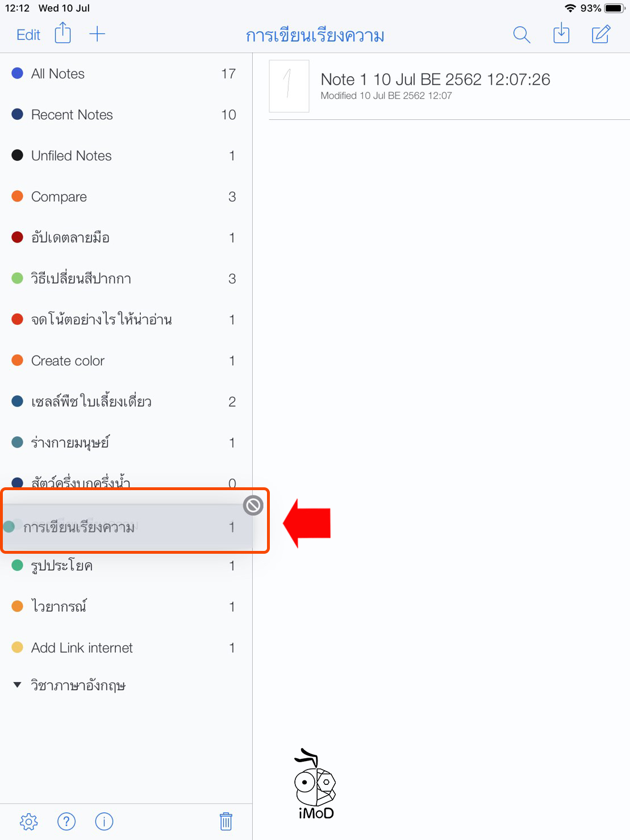Open search with the magnifier icon
The width and height of the screenshot is (630, 840).
tap(521, 35)
